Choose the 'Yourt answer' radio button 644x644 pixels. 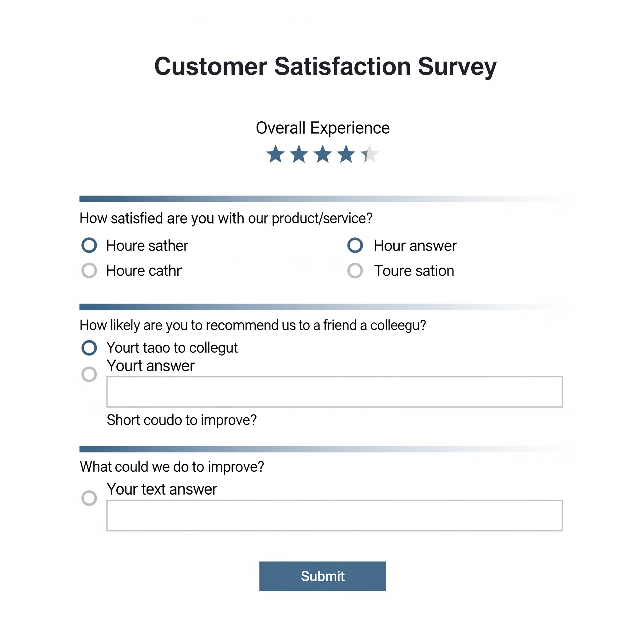(x=89, y=374)
